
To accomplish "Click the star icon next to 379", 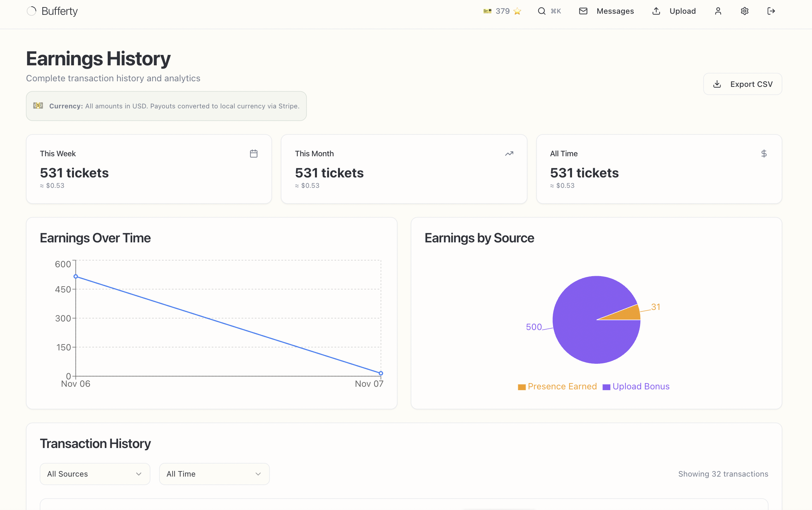I will [x=517, y=11].
